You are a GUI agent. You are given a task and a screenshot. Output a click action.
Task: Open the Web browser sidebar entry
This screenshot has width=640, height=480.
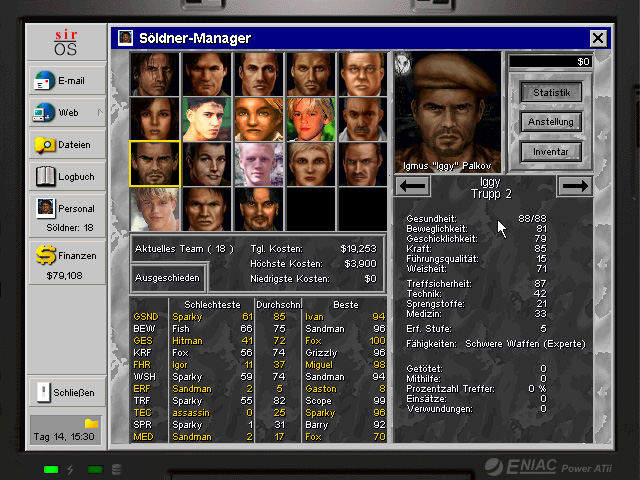pos(66,113)
